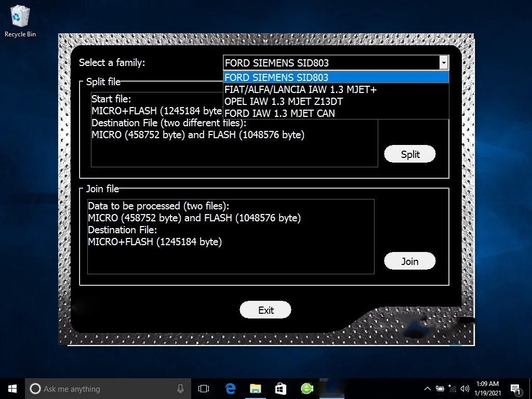Click 'Data to be processed (two files):' text
Screen dimensions: 532x399
pos(158,206)
